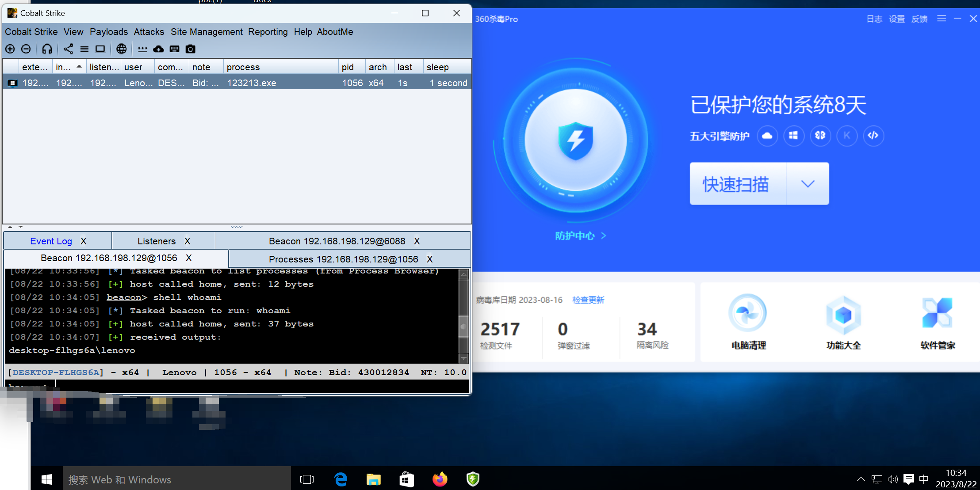Switch to the Event Log tab

(51, 241)
